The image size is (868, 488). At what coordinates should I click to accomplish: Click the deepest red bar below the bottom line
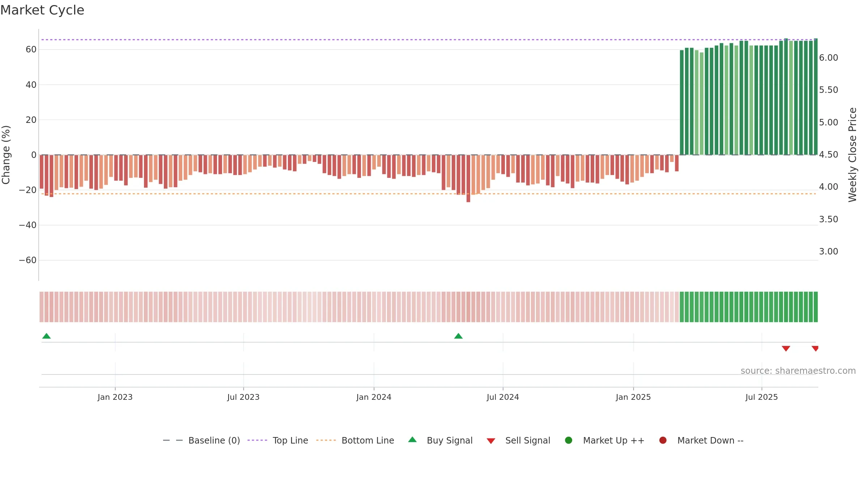[x=468, y=179]
